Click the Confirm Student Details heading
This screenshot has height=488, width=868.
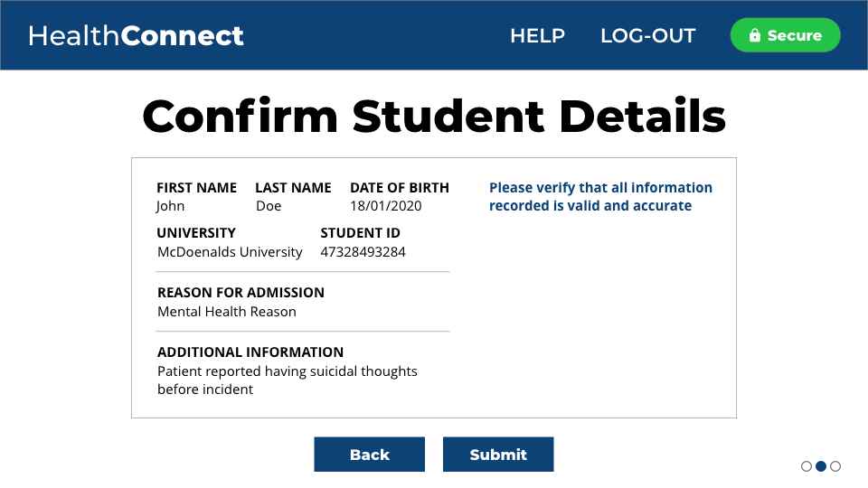(434, 117)
